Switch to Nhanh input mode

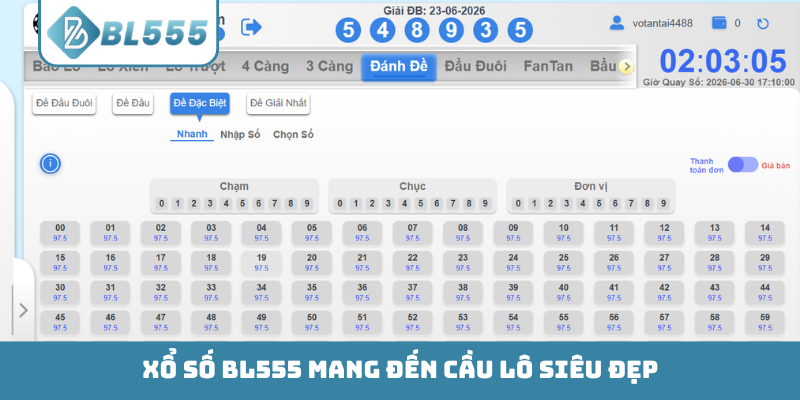(192, 134)
